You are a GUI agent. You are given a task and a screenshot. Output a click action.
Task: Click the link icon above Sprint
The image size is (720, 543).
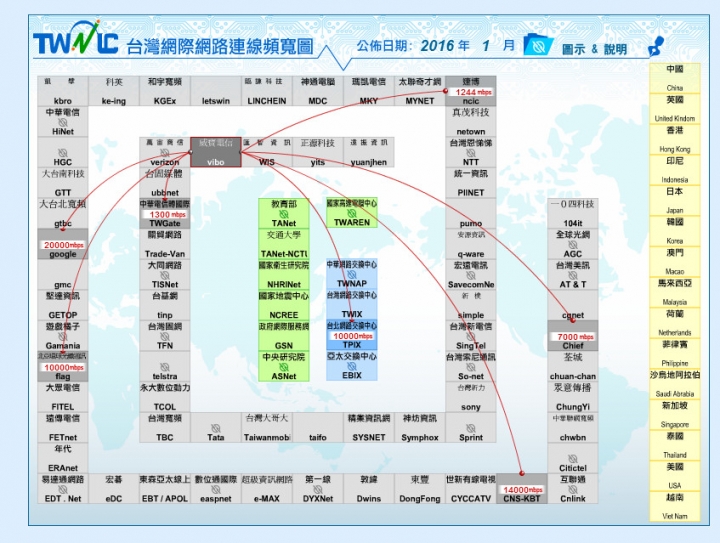point(471,428)
